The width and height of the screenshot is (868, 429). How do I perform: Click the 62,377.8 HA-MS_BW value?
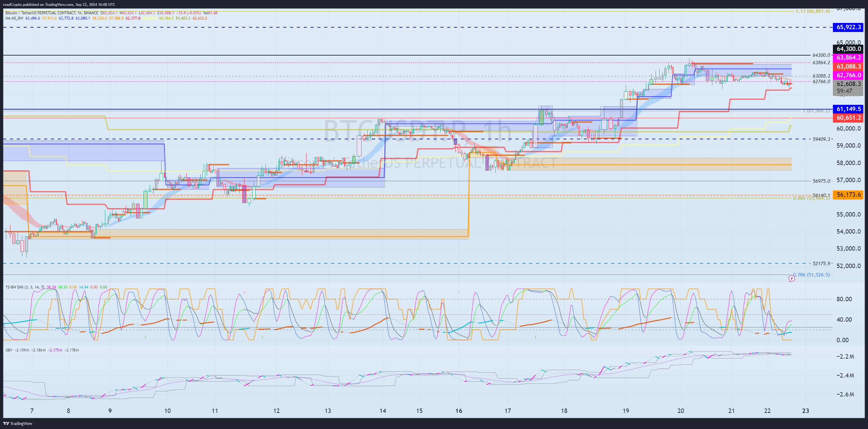coord(133,18)
